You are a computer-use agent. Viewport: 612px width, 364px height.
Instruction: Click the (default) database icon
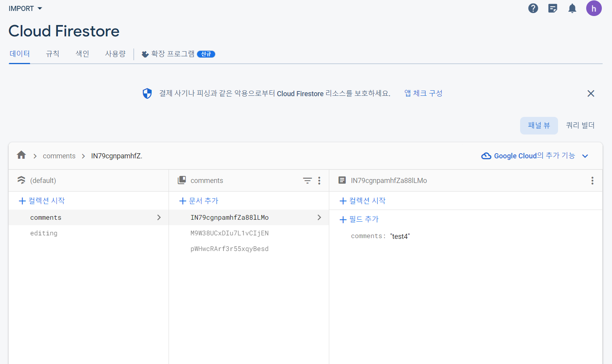[21, 180]
